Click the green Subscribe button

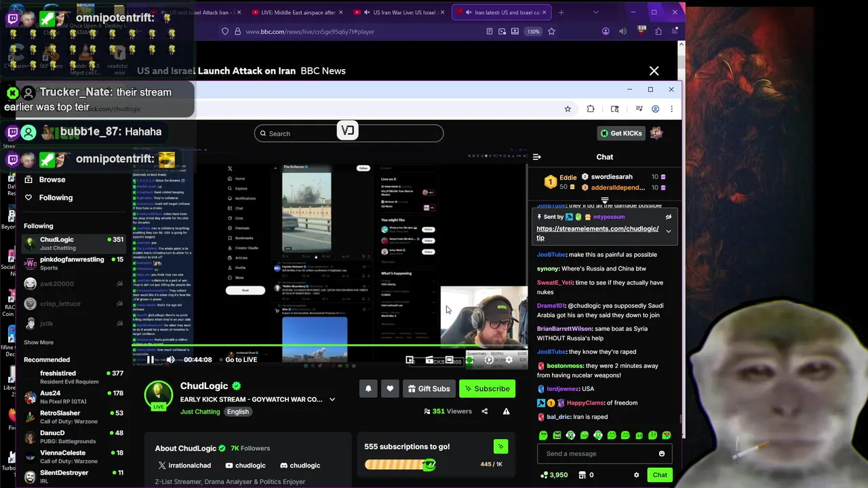pos(487,388)
